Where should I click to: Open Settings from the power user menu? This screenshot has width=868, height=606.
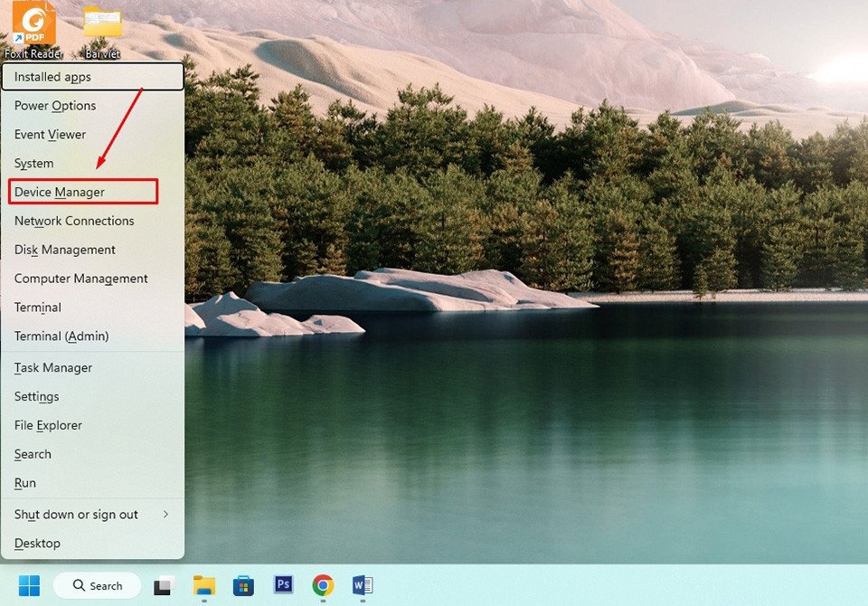coord(36,396)
